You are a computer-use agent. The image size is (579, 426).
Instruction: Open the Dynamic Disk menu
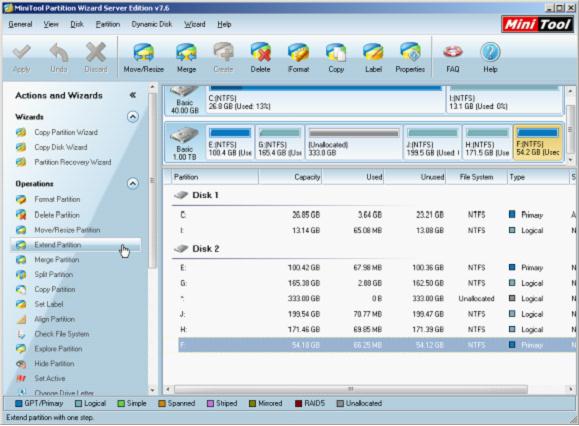tap(152, 24)
